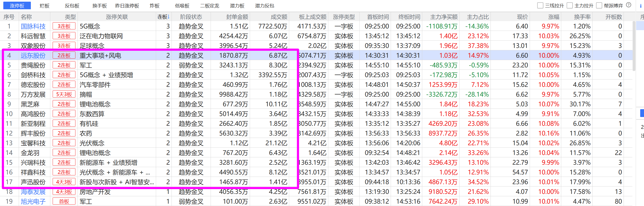
Task: Enable the 帮派博弈 checkbox
Action: (x=599, y=5)
